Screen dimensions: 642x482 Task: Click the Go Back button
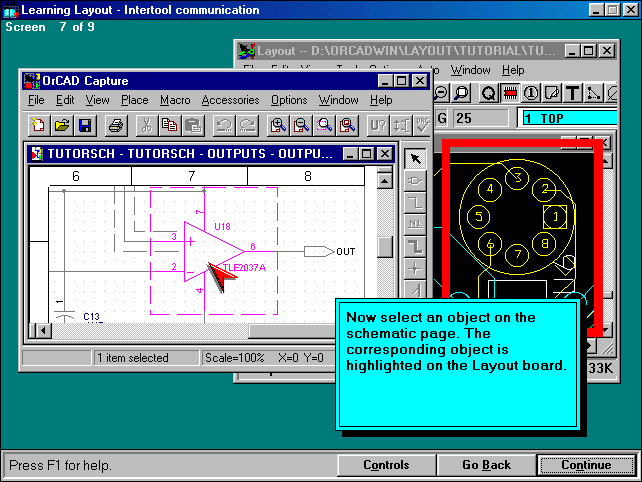[486, 465]
